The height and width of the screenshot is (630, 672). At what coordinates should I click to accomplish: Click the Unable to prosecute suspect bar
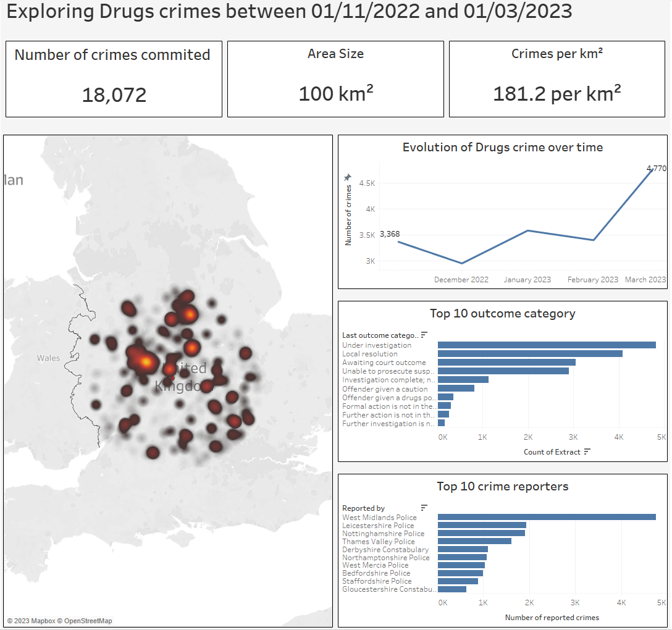[x=503, y=371]
